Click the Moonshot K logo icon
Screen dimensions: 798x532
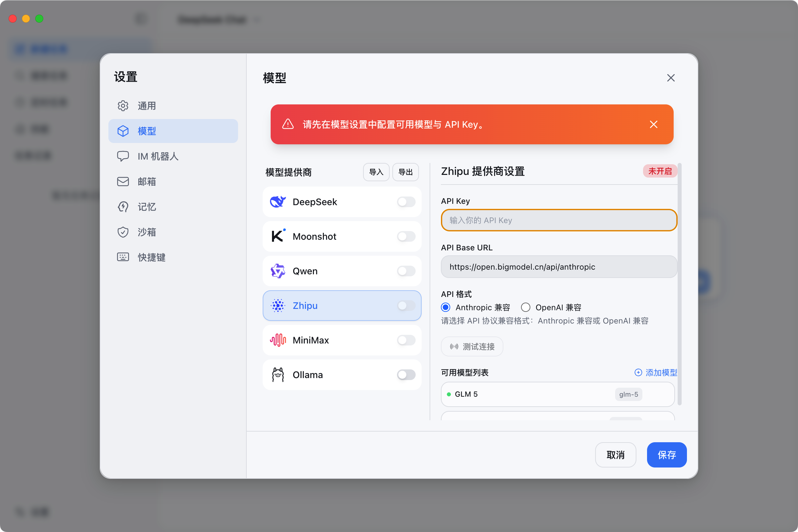click(x=278, y=236)
